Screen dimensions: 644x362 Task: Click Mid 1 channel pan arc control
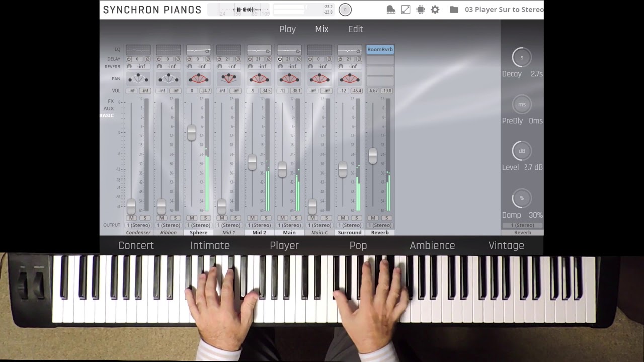pyautogui.click(x=229, y=78)
